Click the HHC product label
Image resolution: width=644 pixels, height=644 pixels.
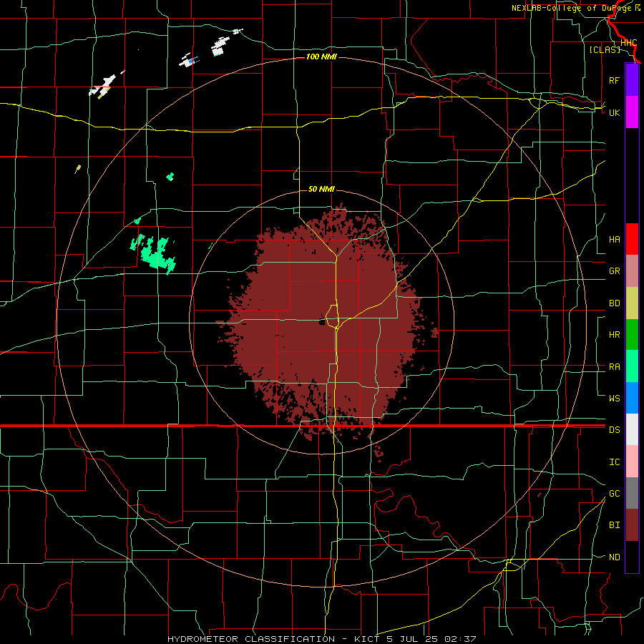click(x=628, y=43)
